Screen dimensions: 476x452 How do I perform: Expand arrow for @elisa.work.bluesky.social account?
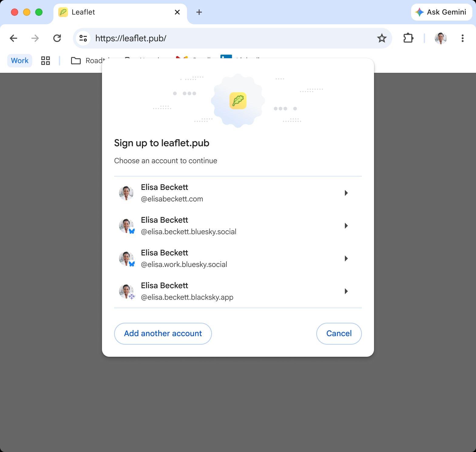[x=346, y=258]
